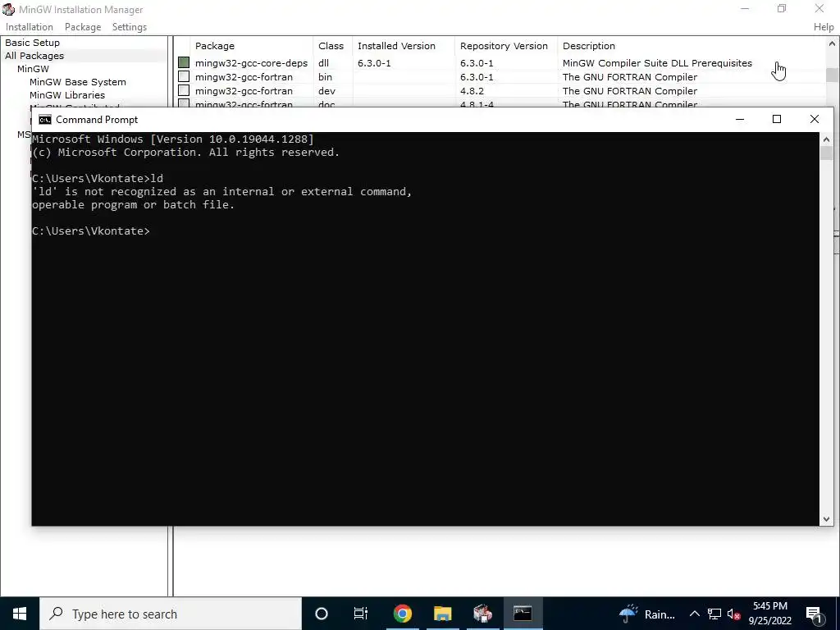Open the notification center icon
Viewport: 840px width, 630px height.
pos(814,614)
